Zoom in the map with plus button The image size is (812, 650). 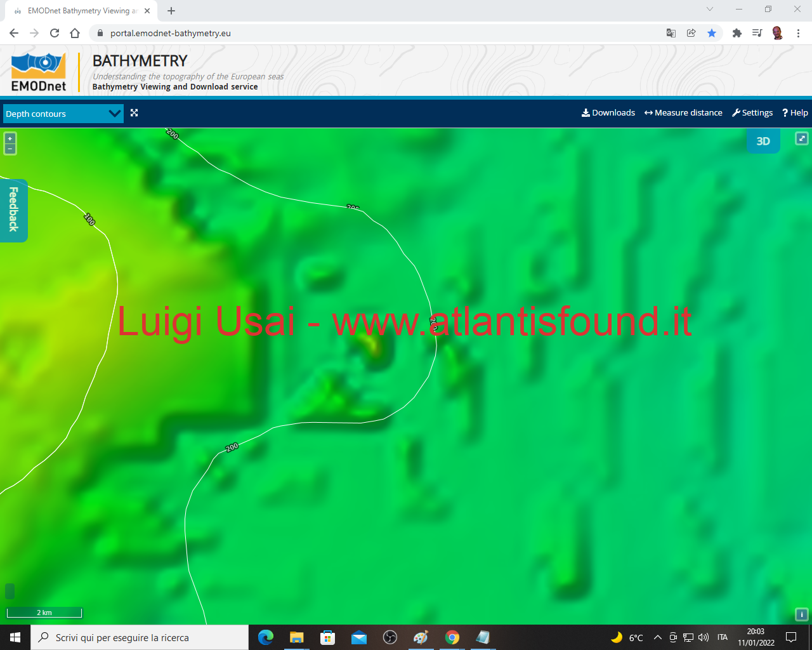10,138
